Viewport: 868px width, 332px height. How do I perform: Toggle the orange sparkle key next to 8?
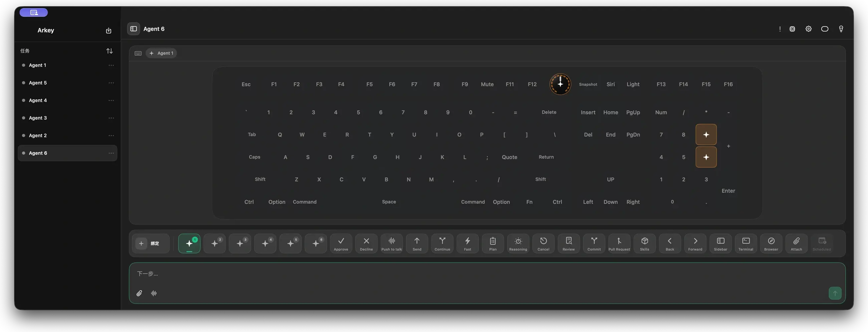point(706,134)
